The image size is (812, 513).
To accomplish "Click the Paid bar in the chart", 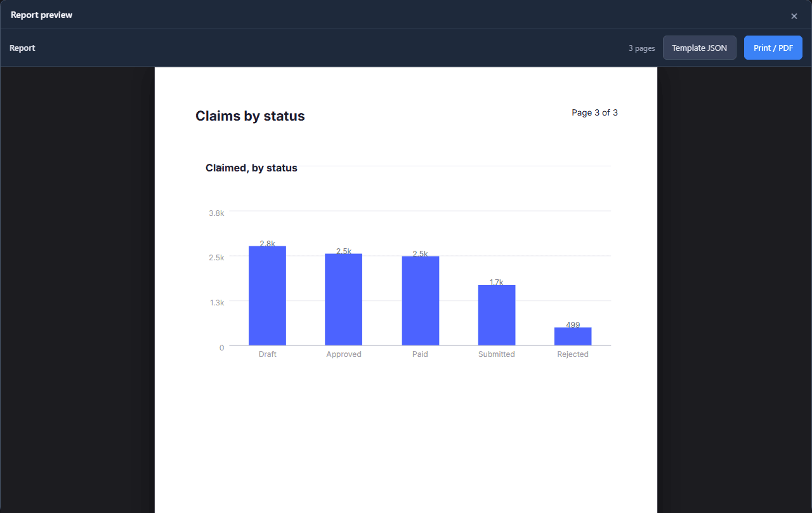I will tap(420, 301).
